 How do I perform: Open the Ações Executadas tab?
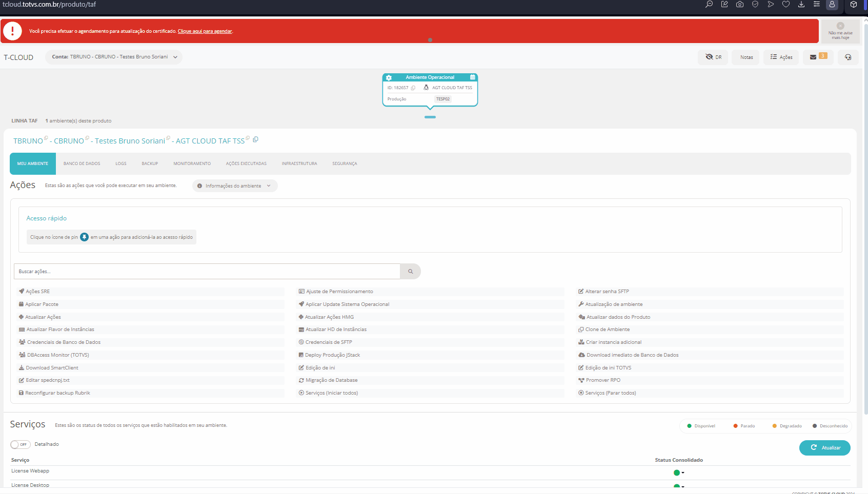click(x=246, y=163)
